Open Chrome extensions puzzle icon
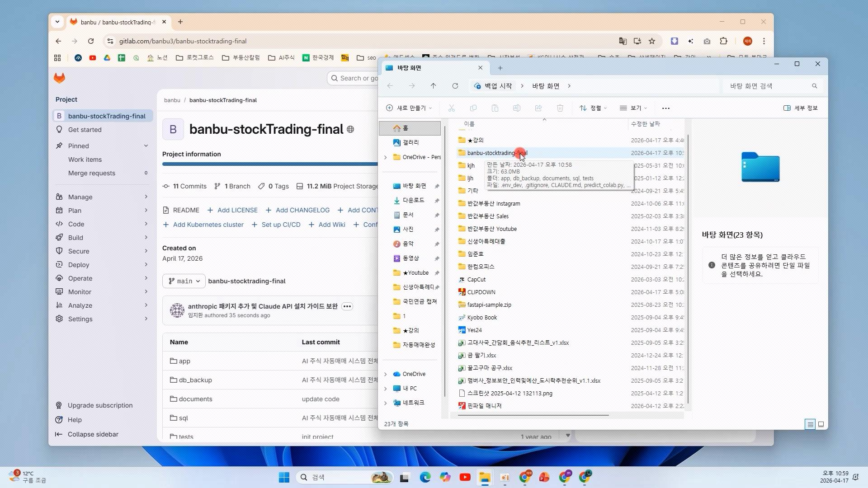The height and width of the screenshot is (488, 868). click(x=723, y=41)
